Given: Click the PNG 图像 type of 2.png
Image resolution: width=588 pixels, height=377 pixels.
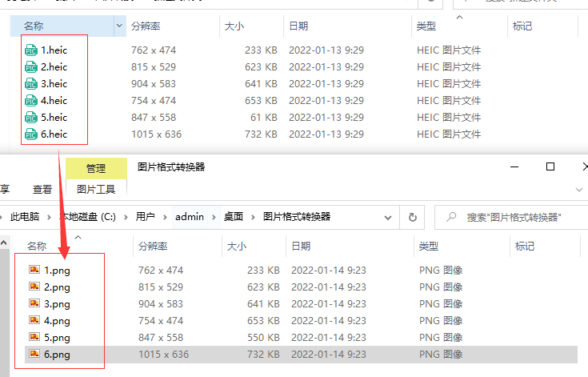Looking at the screenshot, I should point(441,287).
